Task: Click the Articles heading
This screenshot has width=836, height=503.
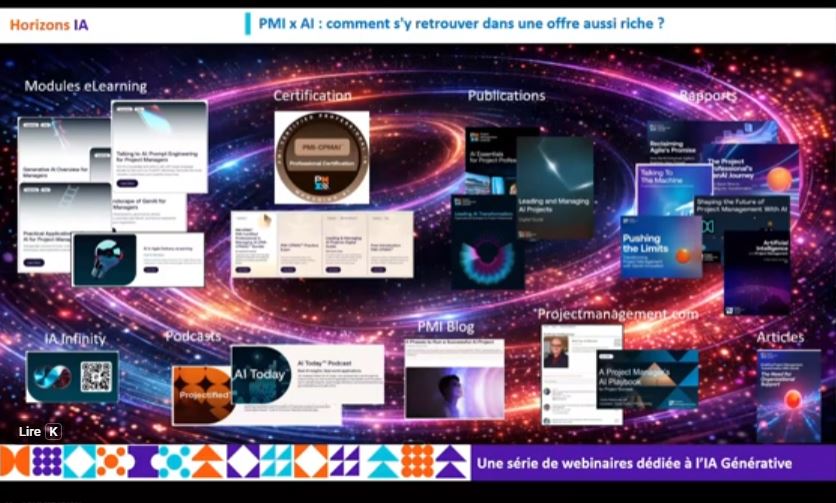Action: (x=780, y=337)
